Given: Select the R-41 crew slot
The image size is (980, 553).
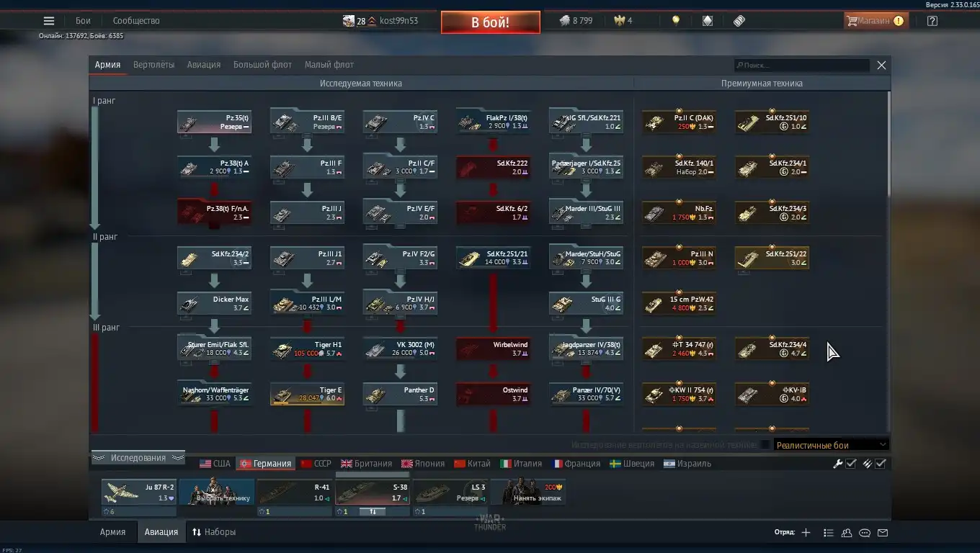Looking at the screenshot, I should [x=295, y=493].
